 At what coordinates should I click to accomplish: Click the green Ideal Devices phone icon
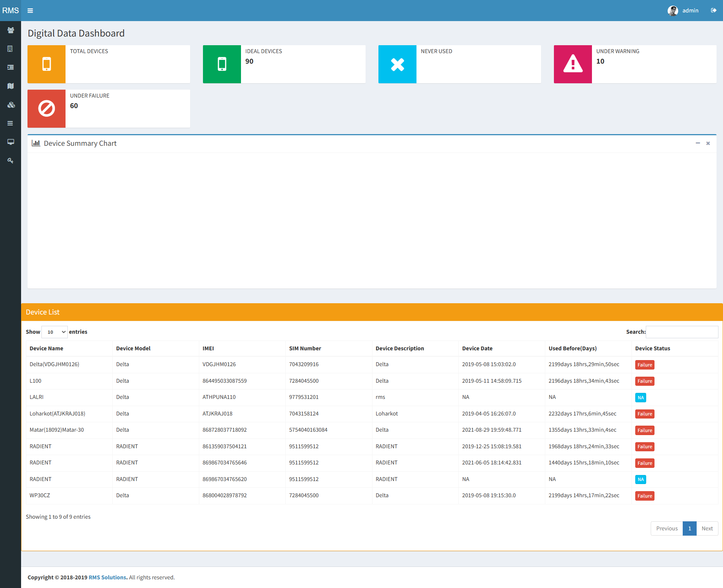pyautogui.click(x=222, y=64)
